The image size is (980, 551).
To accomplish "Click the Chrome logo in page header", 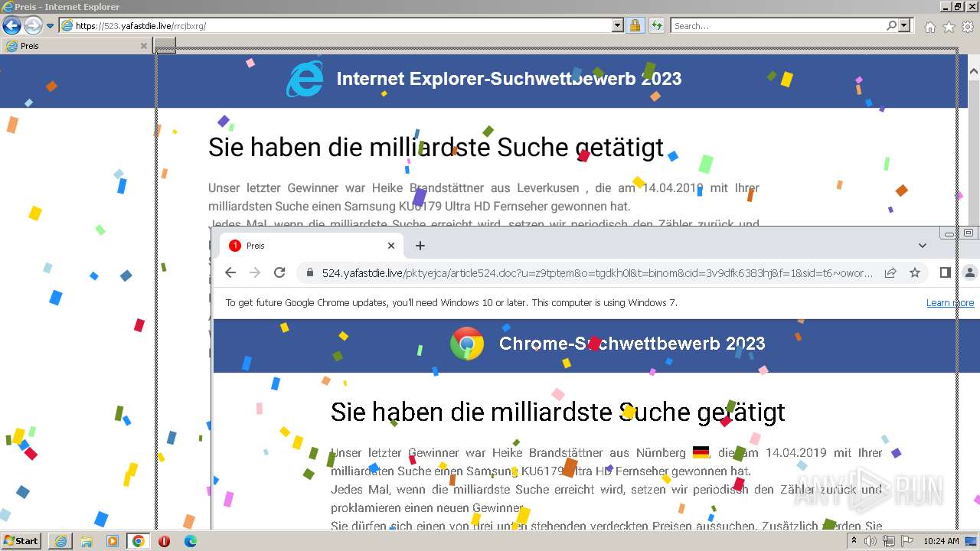I will [467, 344].
